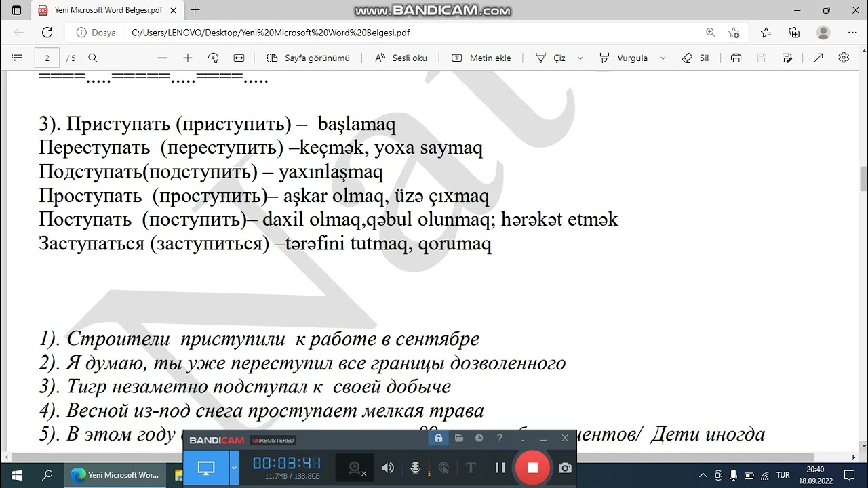
Task: Stop the Bandicam recording
Action: pos(532,468)
